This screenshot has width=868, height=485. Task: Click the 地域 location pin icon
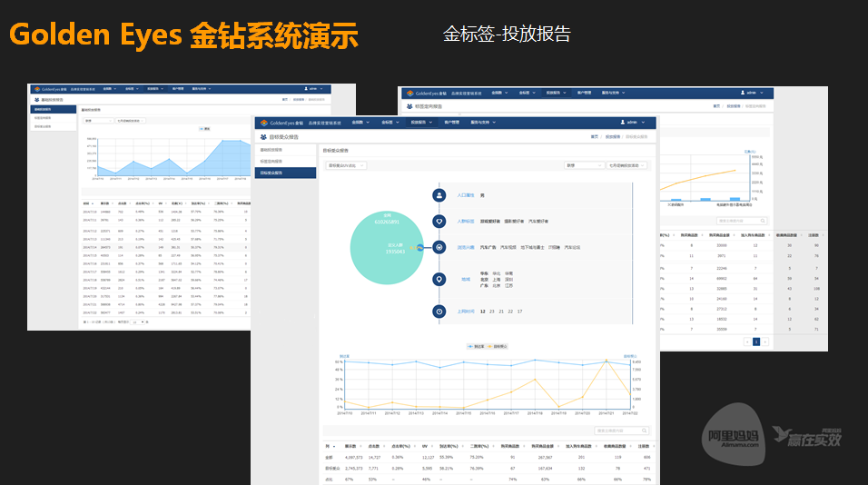coord(439,280)
